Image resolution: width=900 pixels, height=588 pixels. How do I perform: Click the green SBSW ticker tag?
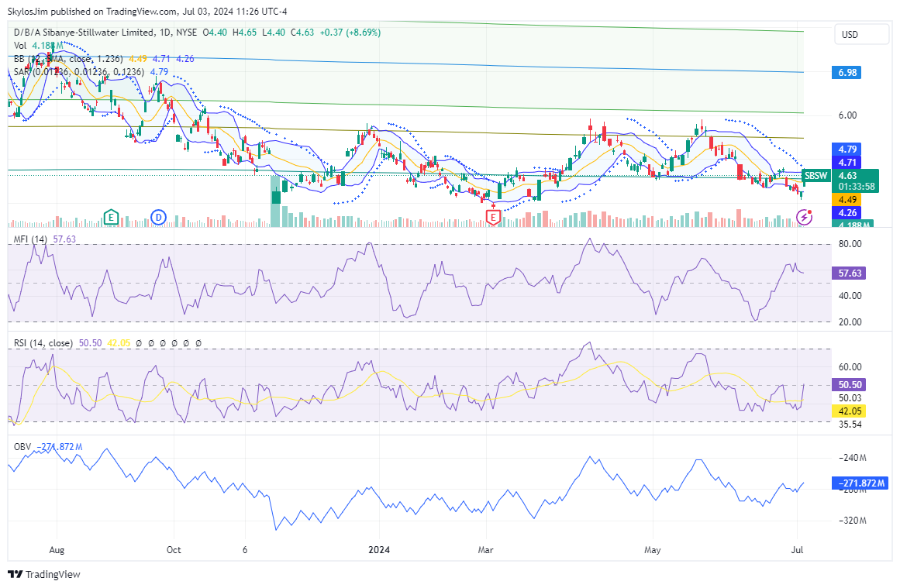click(816, 176)
